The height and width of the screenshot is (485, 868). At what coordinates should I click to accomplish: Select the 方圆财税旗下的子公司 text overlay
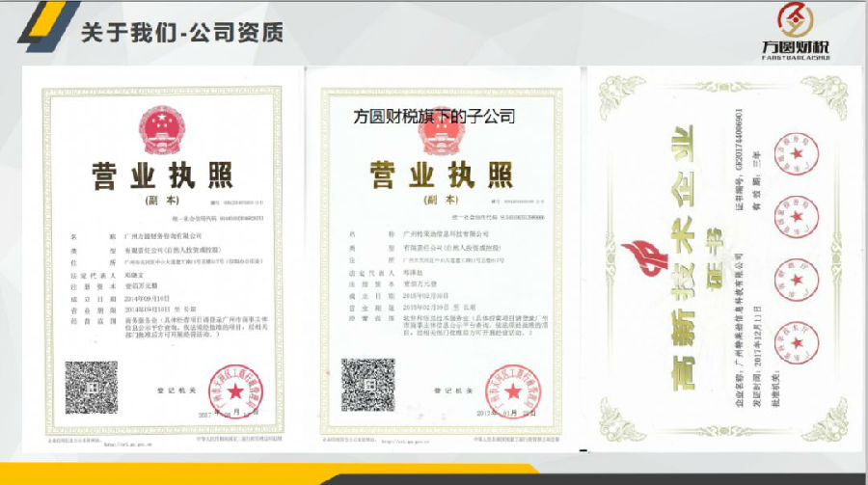click(435, 116)
